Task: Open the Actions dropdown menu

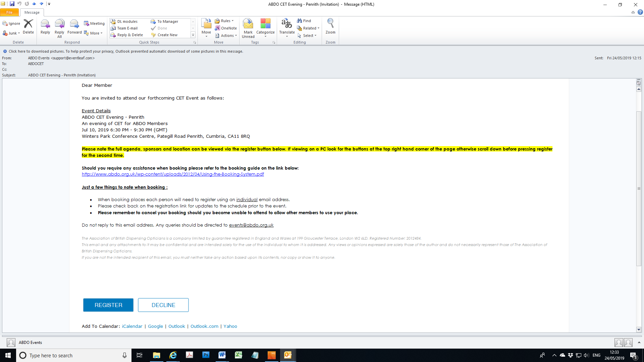Action: (226, 36)
